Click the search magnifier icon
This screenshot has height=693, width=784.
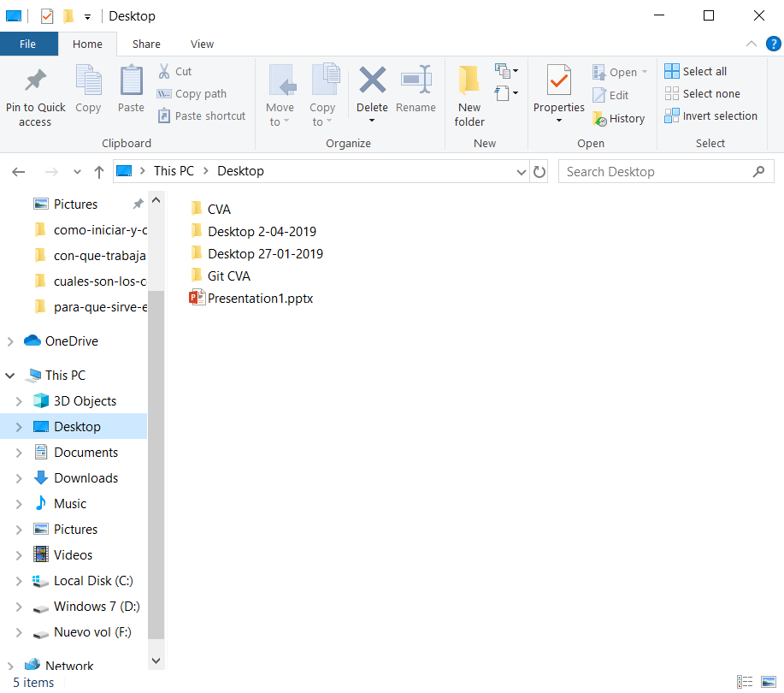point(758,172)
